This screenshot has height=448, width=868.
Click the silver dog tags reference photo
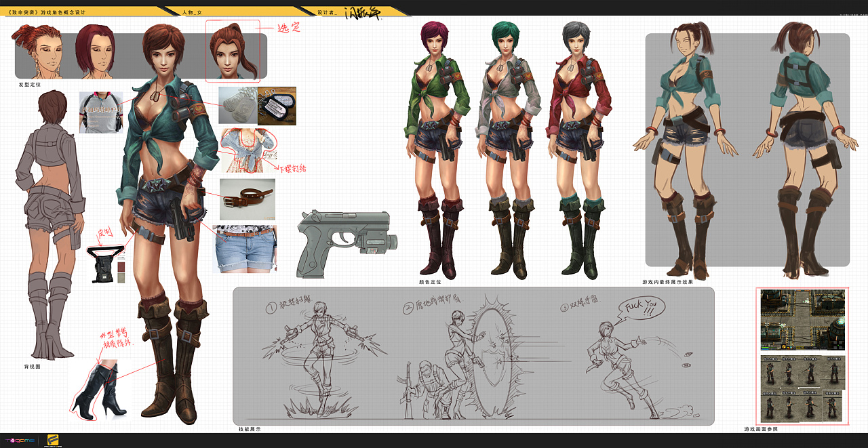(237, 105)
